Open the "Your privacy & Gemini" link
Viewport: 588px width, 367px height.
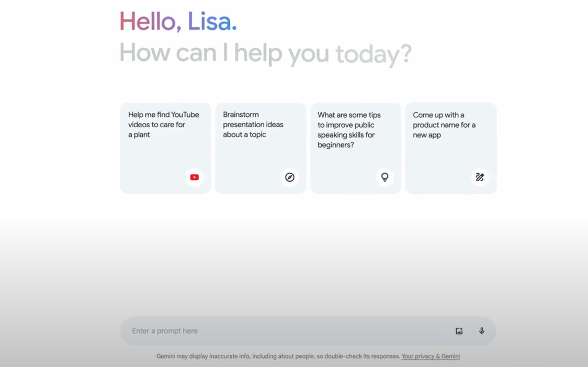pyautogui.click(x=431, y=357)
